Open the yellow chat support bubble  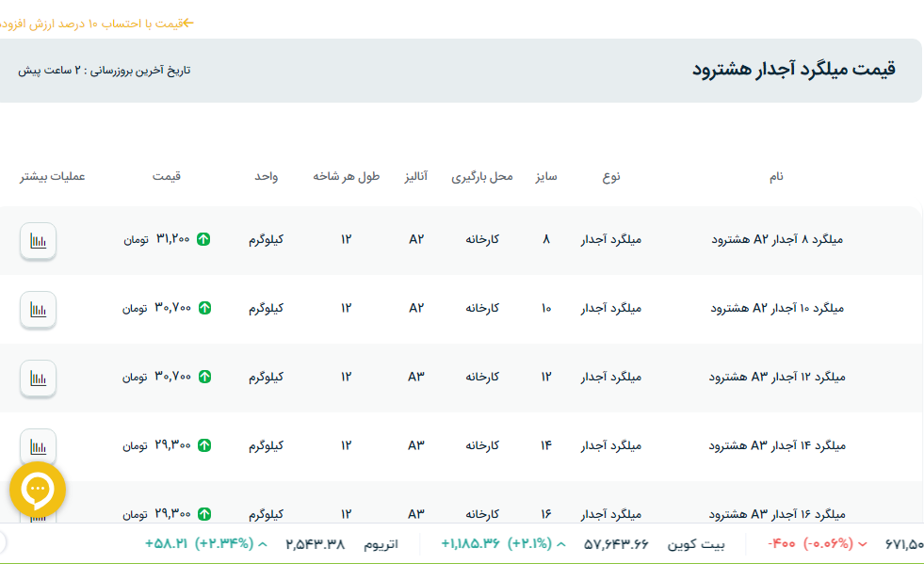(x=38, y=489)
